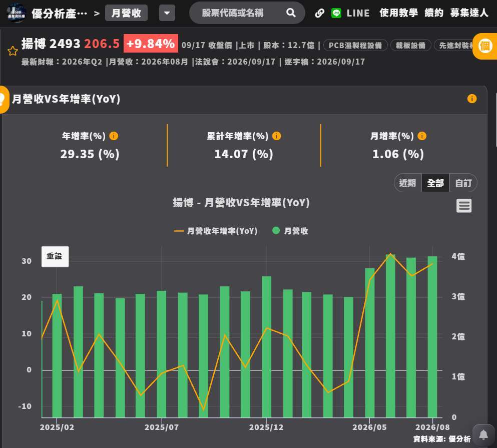497x448 pixels.
Task: Toggle the 月營收 green legend series
Action: [x=290, y=231]
